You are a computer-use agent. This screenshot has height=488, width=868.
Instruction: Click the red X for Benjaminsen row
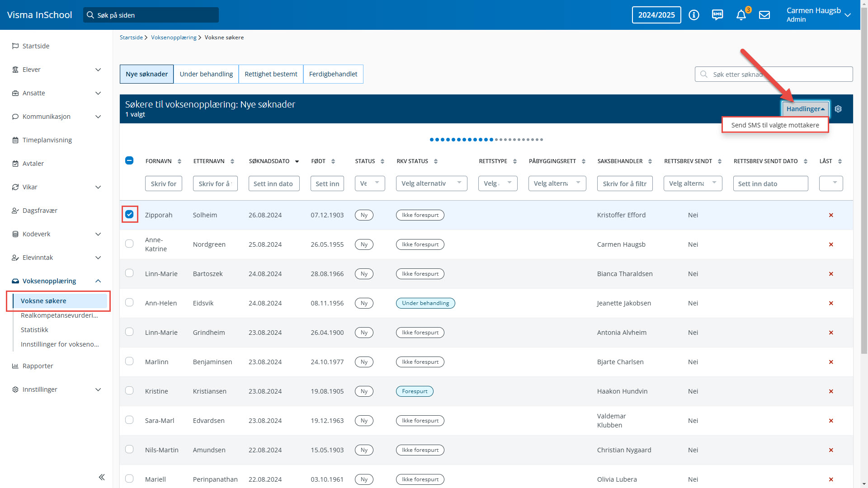tap(831, 362)
